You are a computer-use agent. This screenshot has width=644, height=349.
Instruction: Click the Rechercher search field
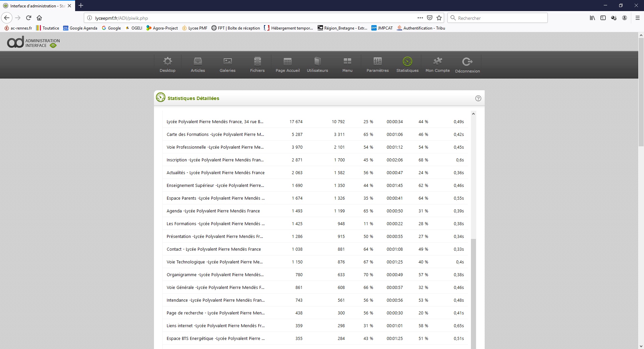tap(500, 18)
